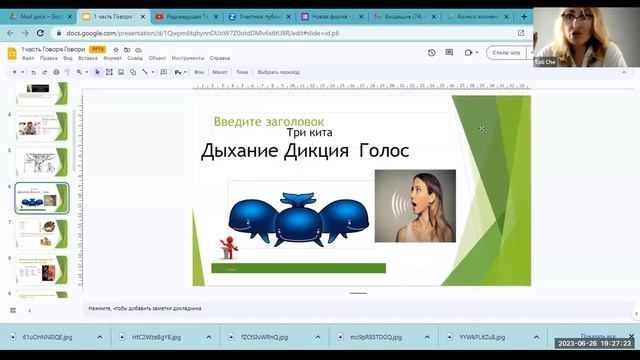Open the 61uOnNNBQE.jpg download menu arrow
The width and height of the screenshot is (640, 360).
100,337
